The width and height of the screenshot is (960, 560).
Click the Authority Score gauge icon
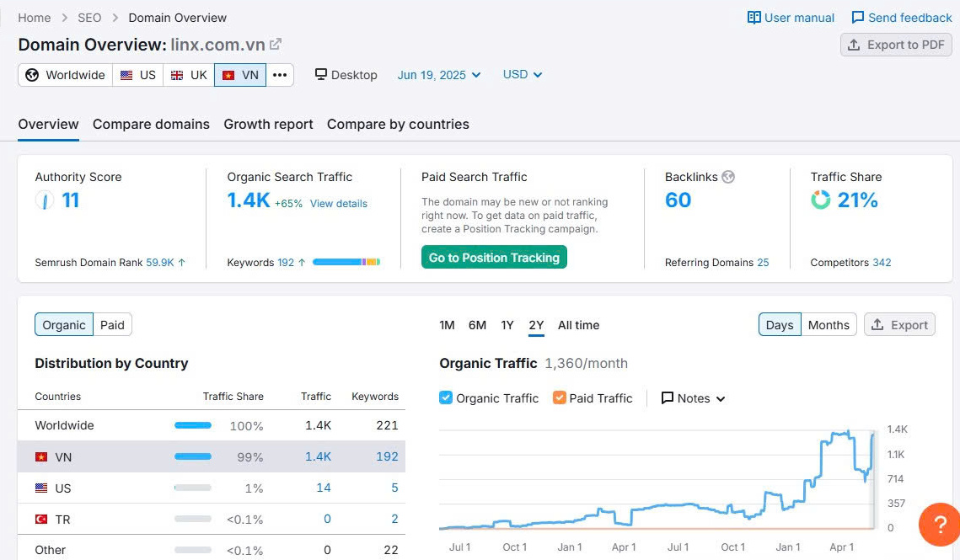[x=45, y=200]
